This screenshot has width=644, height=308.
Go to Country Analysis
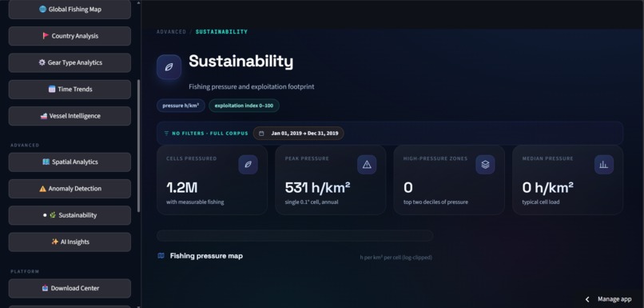click(70, 36)
